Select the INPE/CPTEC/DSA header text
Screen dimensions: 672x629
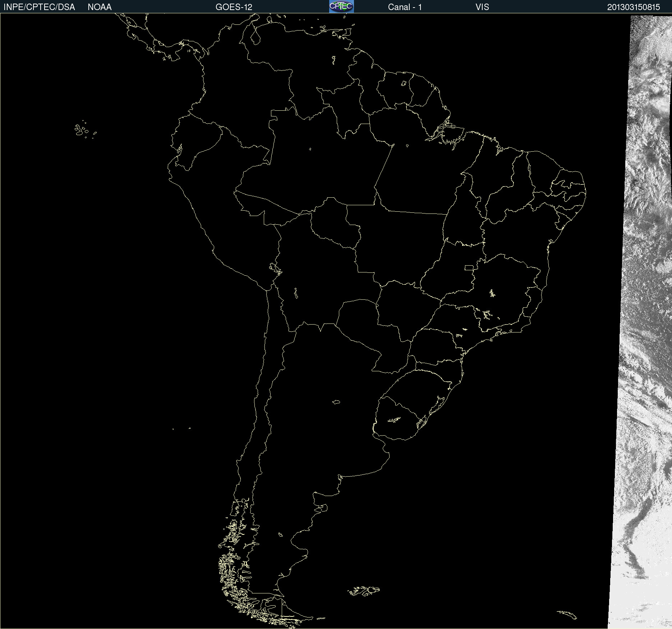39,7
